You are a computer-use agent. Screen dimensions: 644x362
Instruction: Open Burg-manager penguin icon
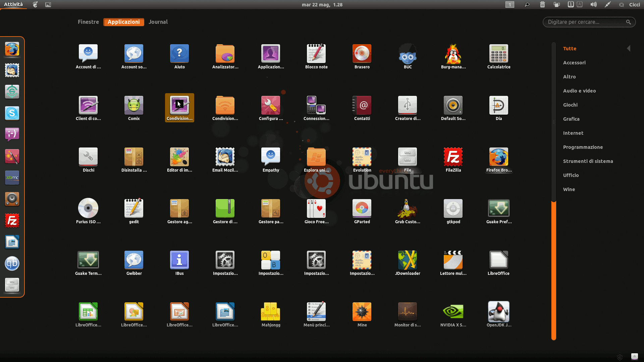tap(453, 56)
